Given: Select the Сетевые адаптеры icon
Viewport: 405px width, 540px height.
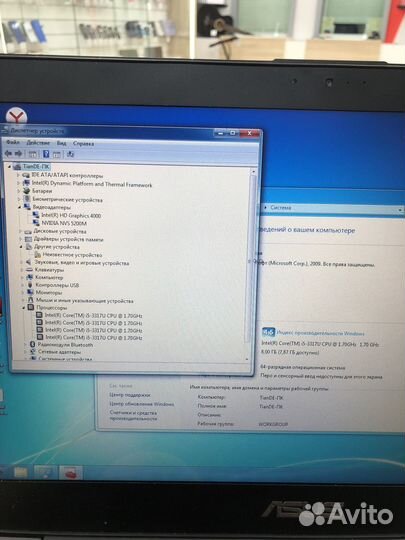Looking at the screenshot, I should point(33,352).
